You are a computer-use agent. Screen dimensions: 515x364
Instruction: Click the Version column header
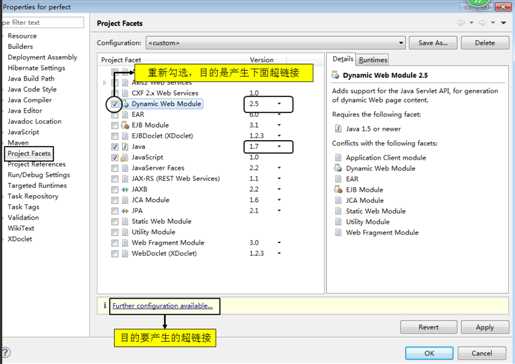[262, 60]
